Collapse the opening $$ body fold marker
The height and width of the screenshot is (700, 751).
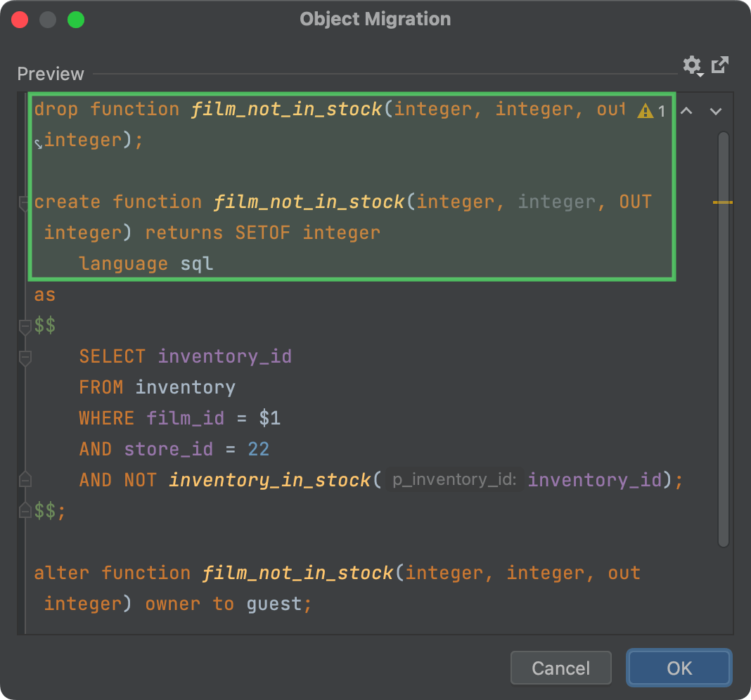[x=25, y=327]
